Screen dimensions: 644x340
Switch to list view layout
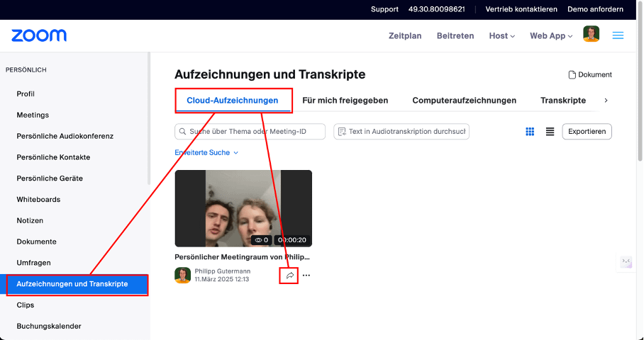550,132
